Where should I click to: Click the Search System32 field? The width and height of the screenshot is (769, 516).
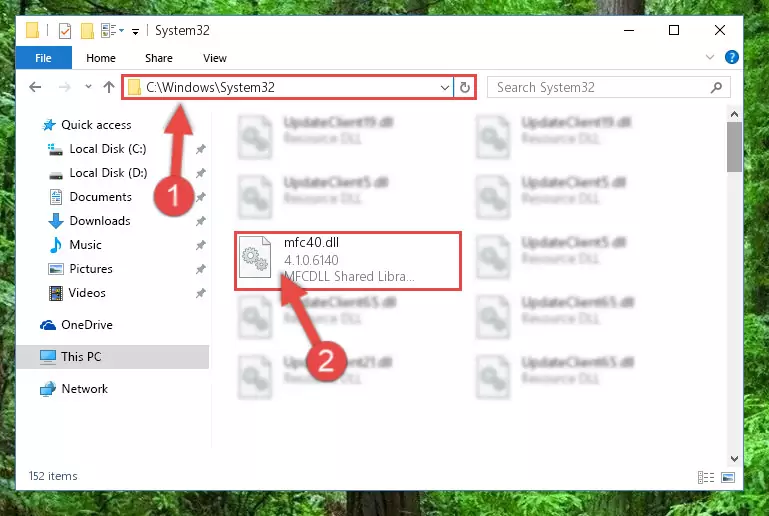tap(609, 87)
